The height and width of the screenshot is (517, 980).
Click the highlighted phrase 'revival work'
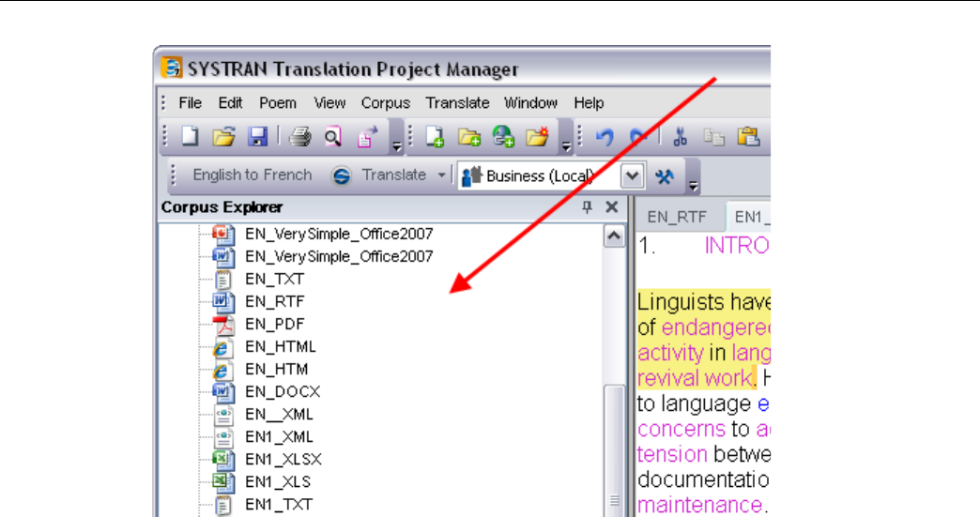point(695,378)
